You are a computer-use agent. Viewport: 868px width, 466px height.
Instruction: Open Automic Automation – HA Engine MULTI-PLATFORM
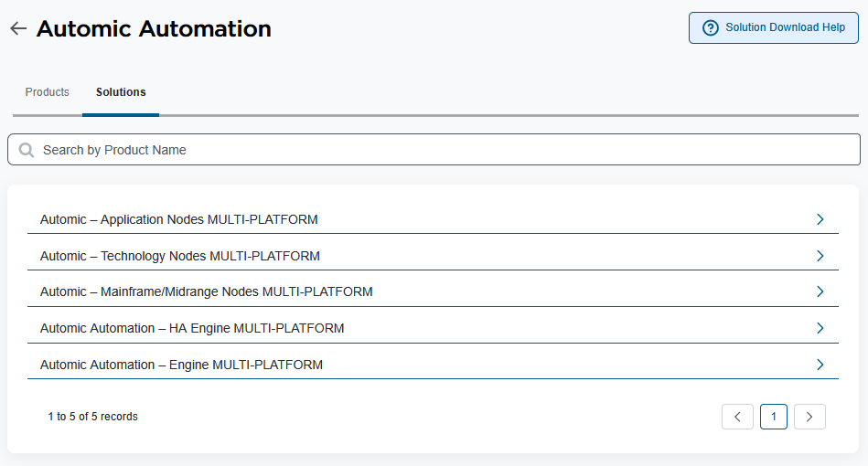tap(433, 328)
